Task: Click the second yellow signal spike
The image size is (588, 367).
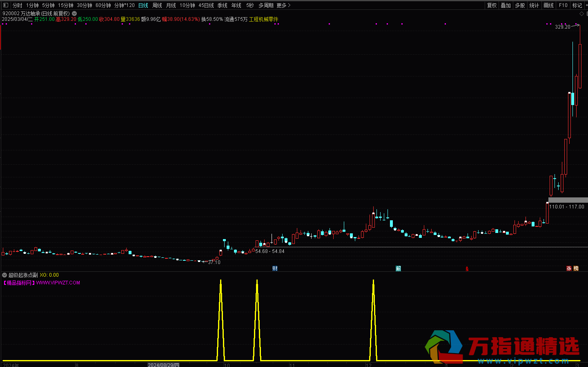Action: 257,321
